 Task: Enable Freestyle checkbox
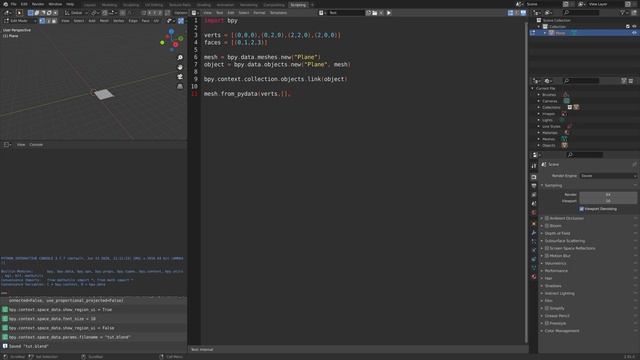547,323
